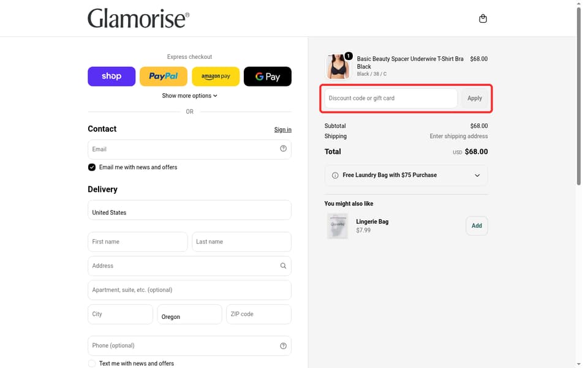Screen dimensions: 588x368
Task: Choose Amazon Pay express checkout
Action: tap(216, 76)
